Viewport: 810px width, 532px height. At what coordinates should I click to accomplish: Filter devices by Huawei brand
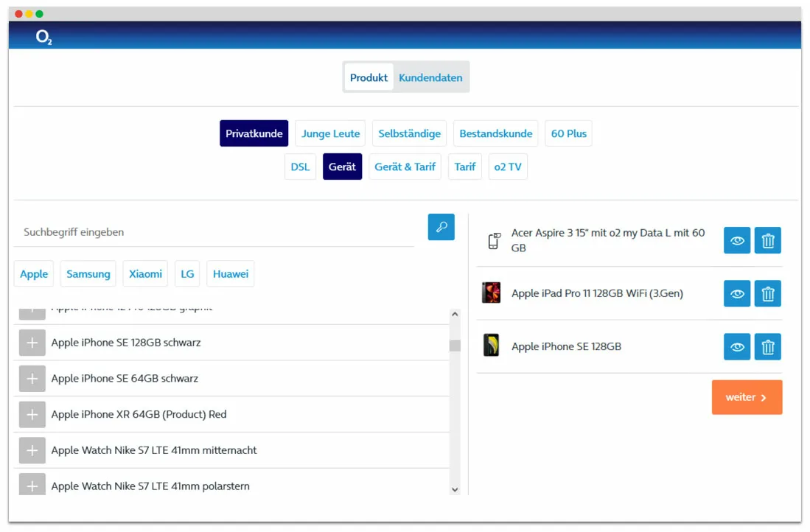tap(231, 274)
